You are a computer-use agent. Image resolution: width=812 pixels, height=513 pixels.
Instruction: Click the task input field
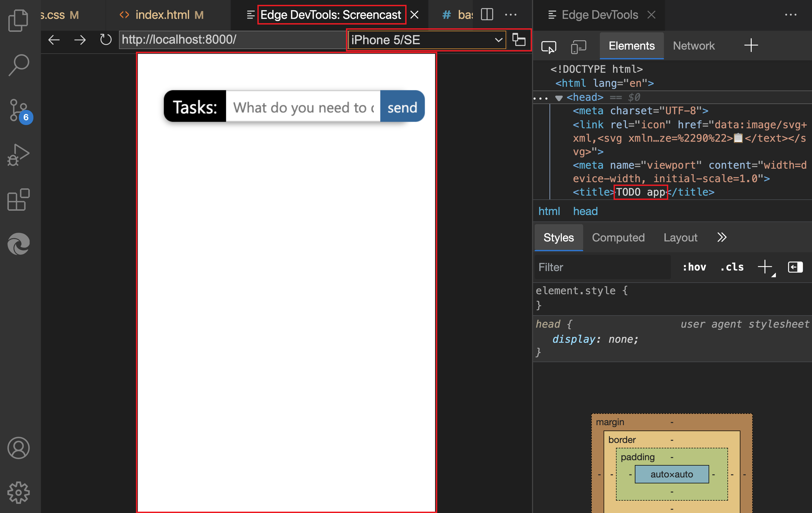pyautogui.click(x=302, y=107)
